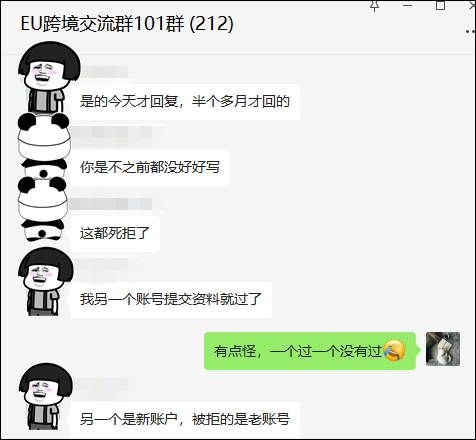Pin the chat window on top
The width and height of the screenshot is (476, 440).
[x=375, y=6]
